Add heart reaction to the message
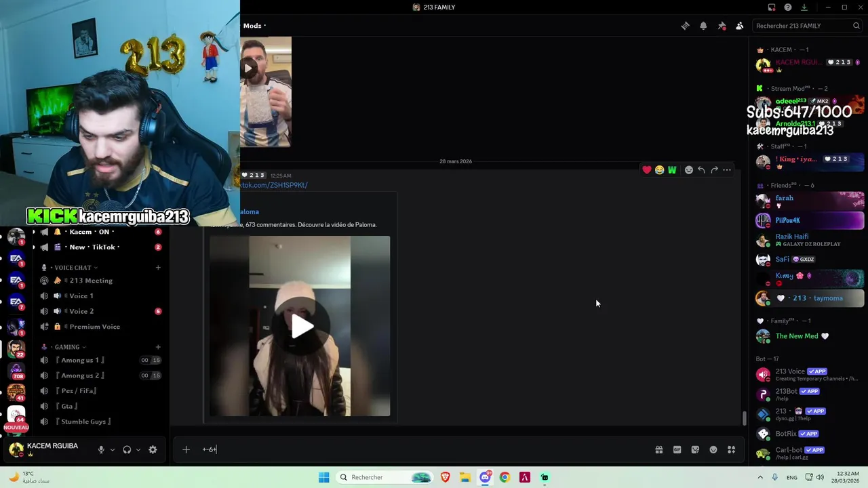The height and width of the screenshot is (488, 868). [647, 170]
